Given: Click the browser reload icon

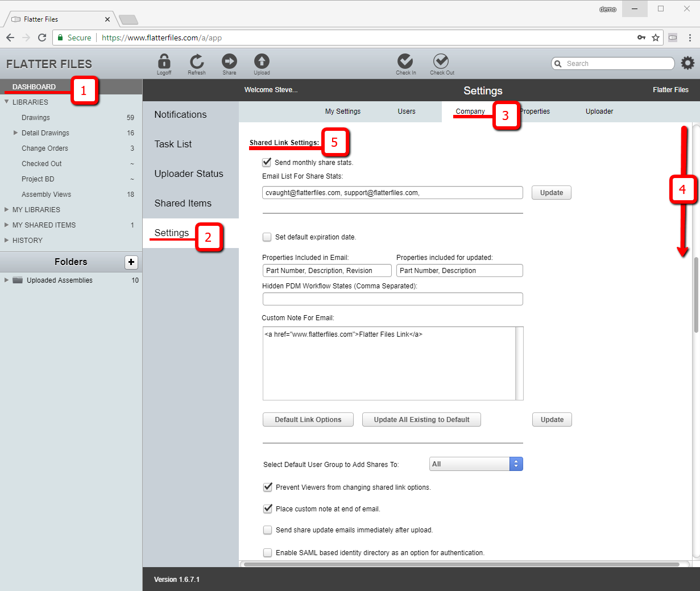Looking at the screenshot, I should (x=42, y=38).
